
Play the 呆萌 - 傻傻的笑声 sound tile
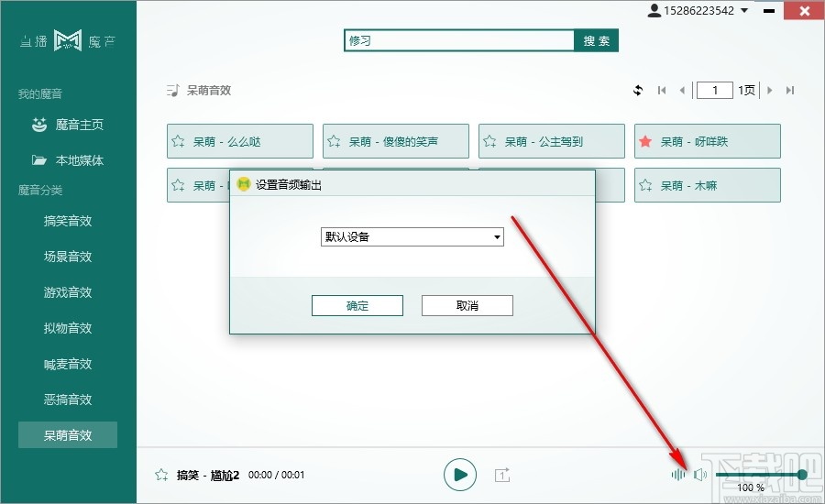396,141
